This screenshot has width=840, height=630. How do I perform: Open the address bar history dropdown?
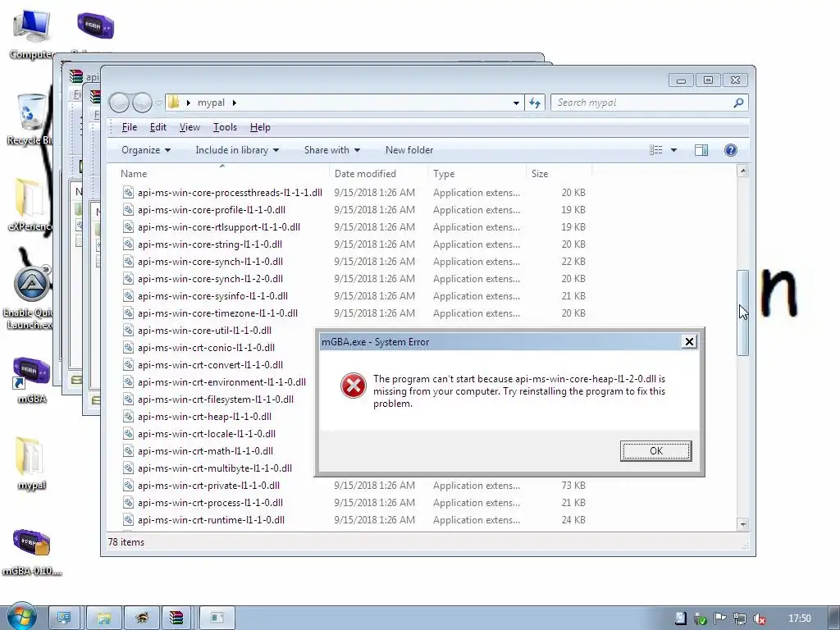pos(516,103)
